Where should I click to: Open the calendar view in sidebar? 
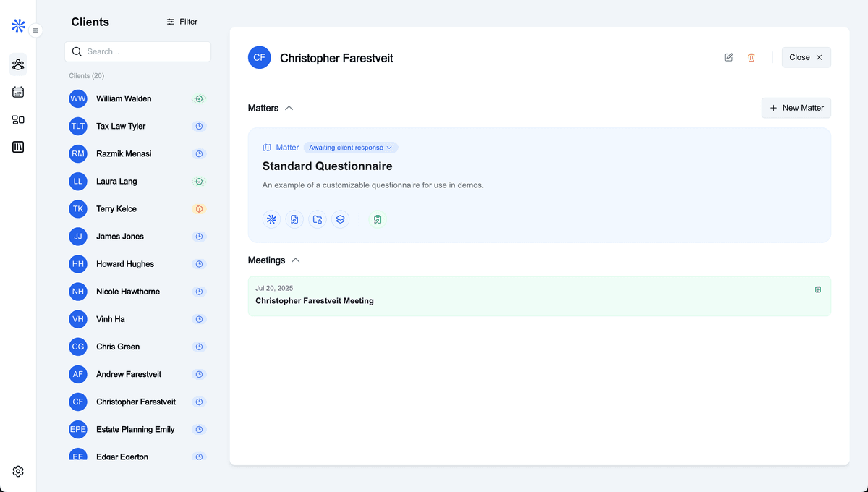click(x=18, y=92)
